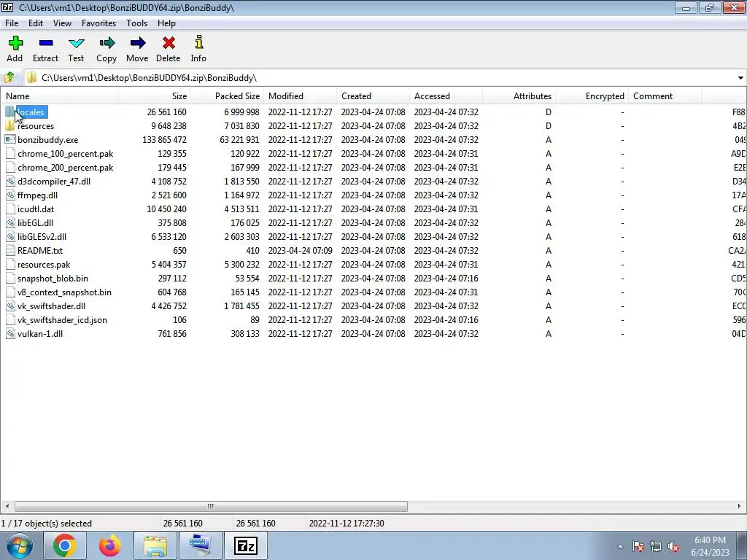The width and height of the screenshot is (747, 560).
Task: Select the libGLESv2.dll file name
Action: (42, 237)
